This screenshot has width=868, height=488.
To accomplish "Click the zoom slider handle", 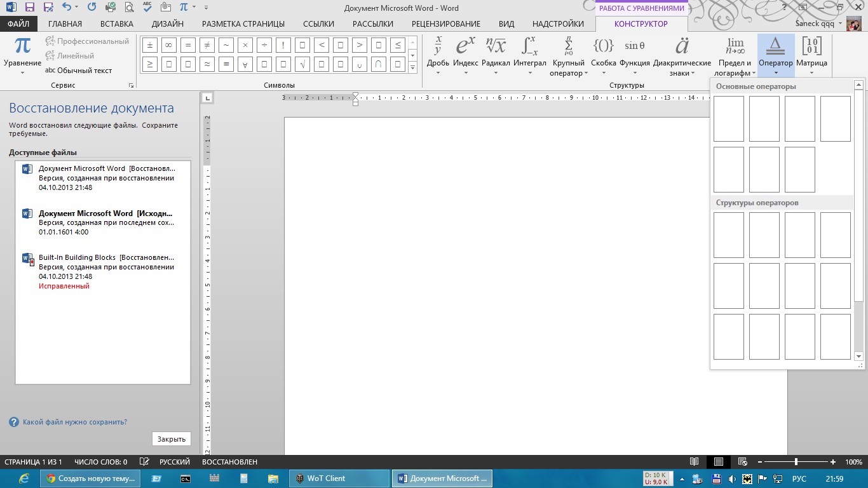I will click(796, 462).
